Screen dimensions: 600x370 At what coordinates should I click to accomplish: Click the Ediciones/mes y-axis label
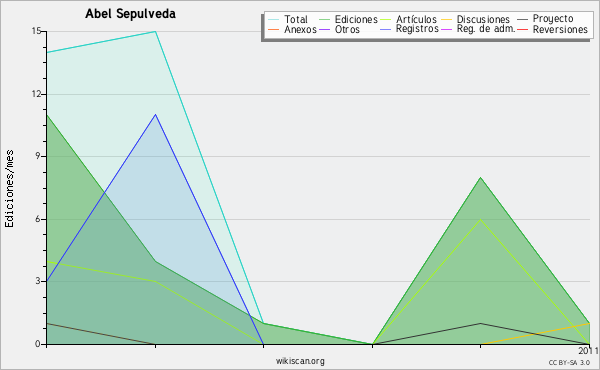[9, 189]
